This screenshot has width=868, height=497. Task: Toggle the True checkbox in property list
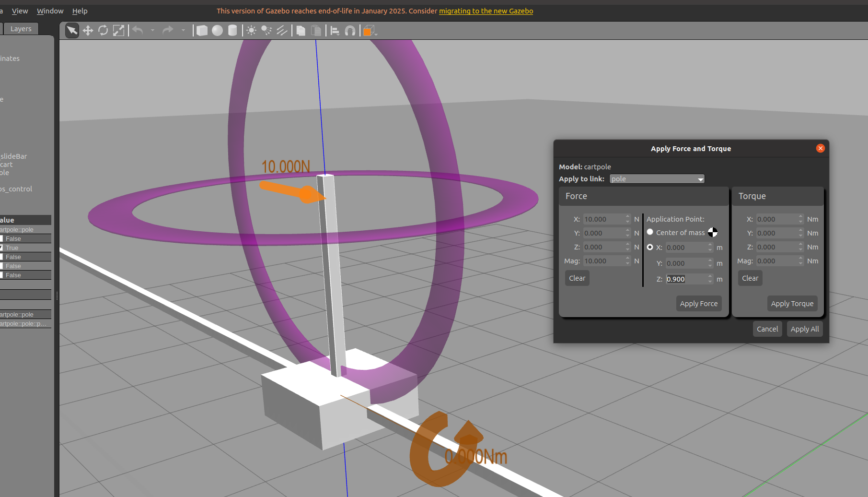pyautogui.click(x=1, y=248)
